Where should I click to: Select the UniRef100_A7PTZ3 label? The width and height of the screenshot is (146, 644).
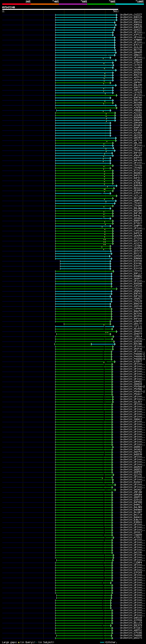pos(131,35)
